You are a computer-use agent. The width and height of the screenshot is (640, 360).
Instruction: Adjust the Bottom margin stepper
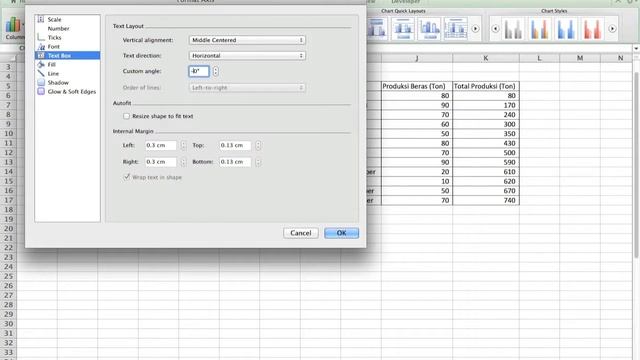click(258, 162)
